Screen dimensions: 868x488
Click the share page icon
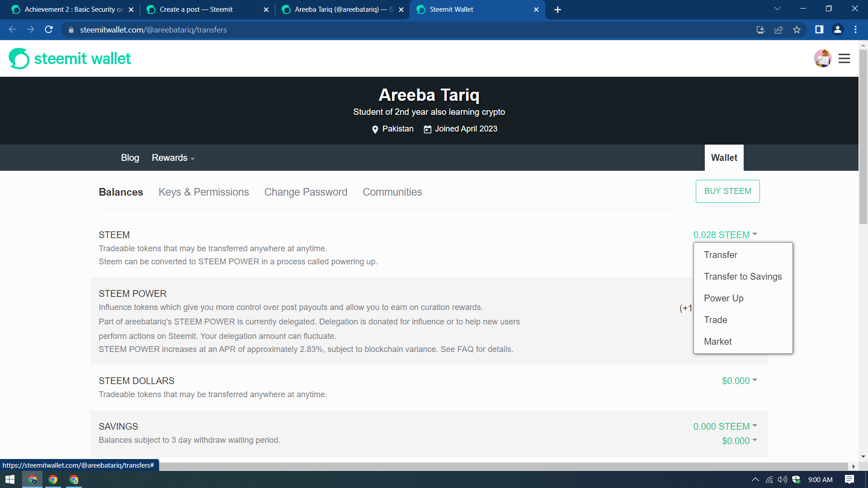778,30
